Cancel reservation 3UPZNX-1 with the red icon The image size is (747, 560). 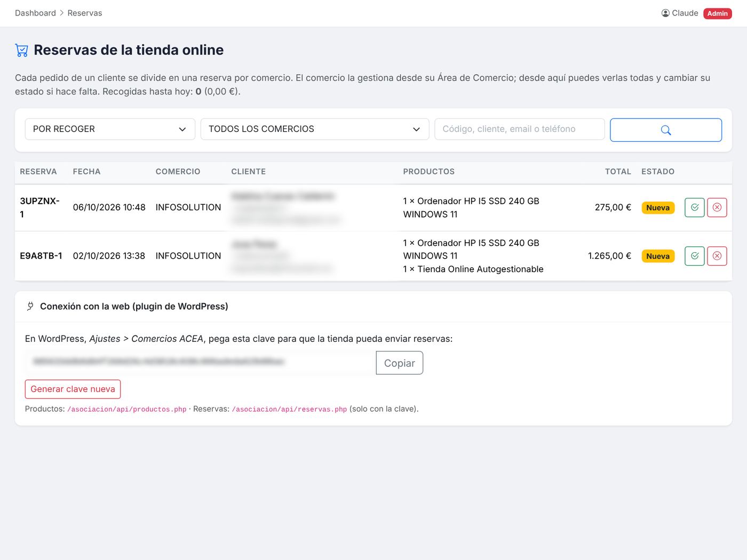tap(717, 207)
